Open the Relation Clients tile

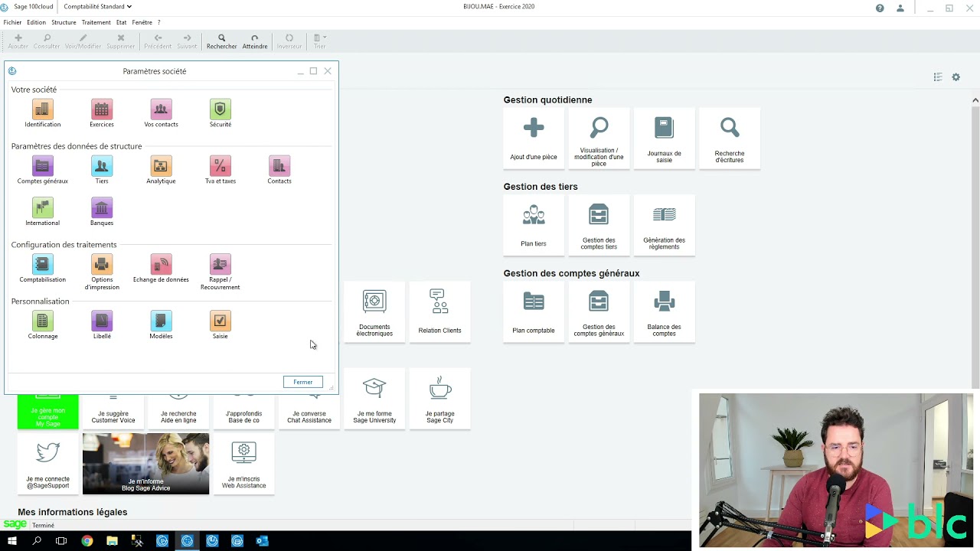point(439,311)
